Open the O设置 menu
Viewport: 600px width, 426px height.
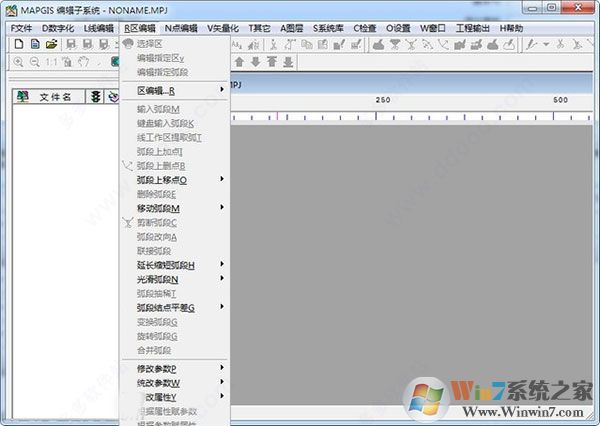[398, 28]
